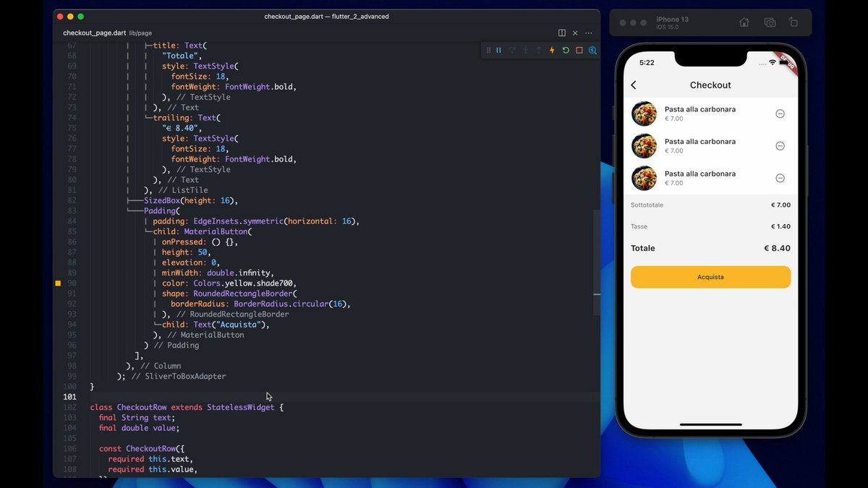Remove second Pasta alla carbonara item
868x488 pixels.
780,146
